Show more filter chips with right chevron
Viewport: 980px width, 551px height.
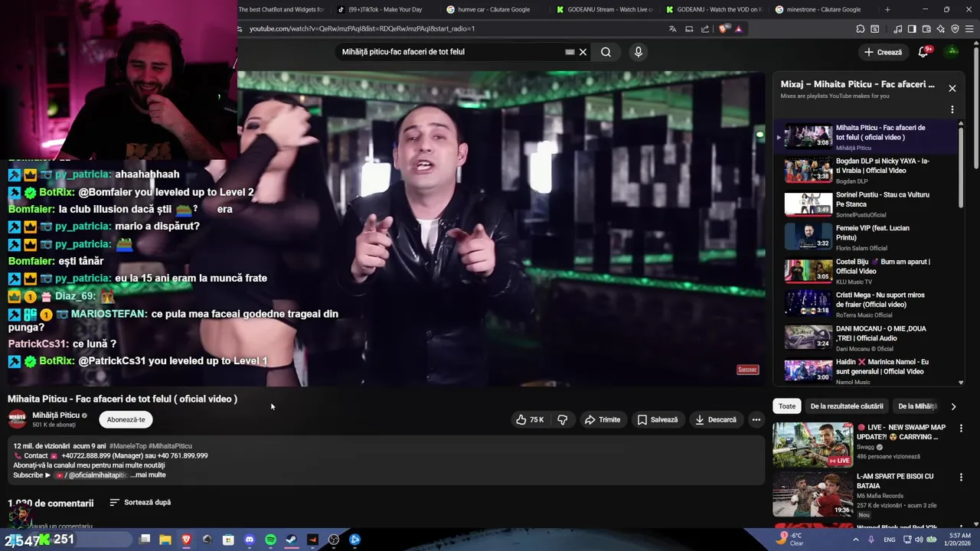point(953,406)
